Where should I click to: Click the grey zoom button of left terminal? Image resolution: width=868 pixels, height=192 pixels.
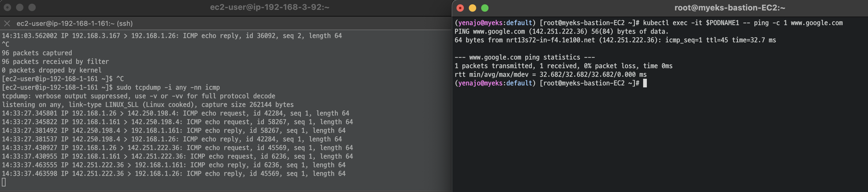(x=32, y=7)
